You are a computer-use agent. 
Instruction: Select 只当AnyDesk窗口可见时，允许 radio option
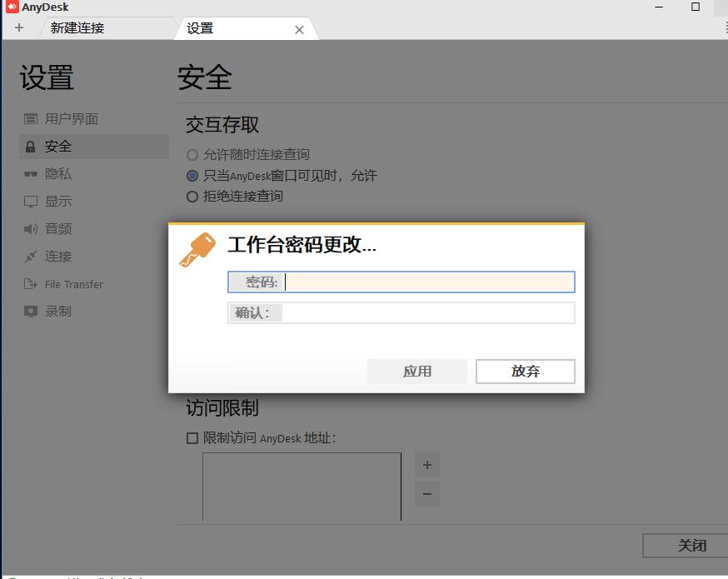pyautogui.click(x=192, y=176)
